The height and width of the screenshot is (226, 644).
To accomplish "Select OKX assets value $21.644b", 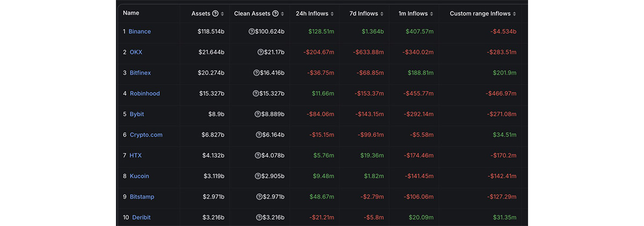I will pyautogui.click(x=213, y=52).
